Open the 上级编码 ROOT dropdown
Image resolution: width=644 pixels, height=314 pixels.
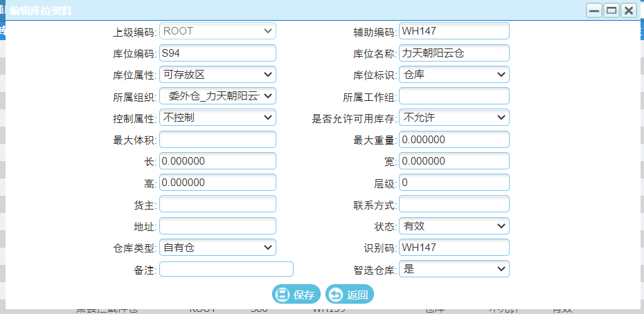tap(217, 31)
